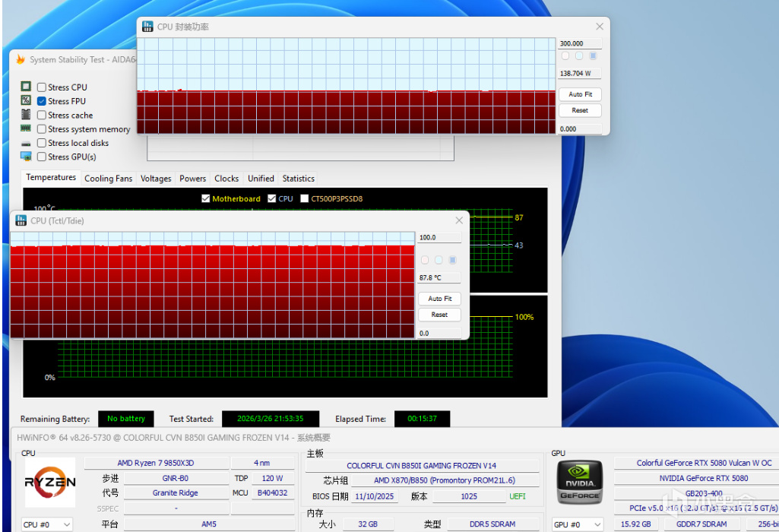Click the 0.0 minimum temperature field

440,334
